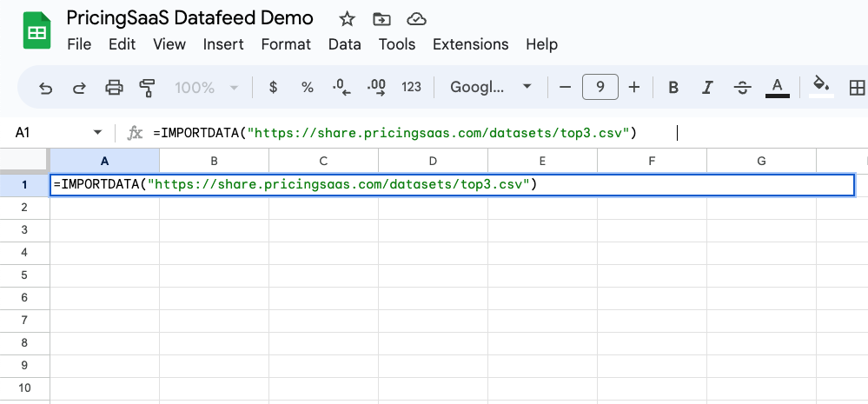Screen dimensions: 868x404
Task: Open the Edit menu
Action: (x=123, y=44)
